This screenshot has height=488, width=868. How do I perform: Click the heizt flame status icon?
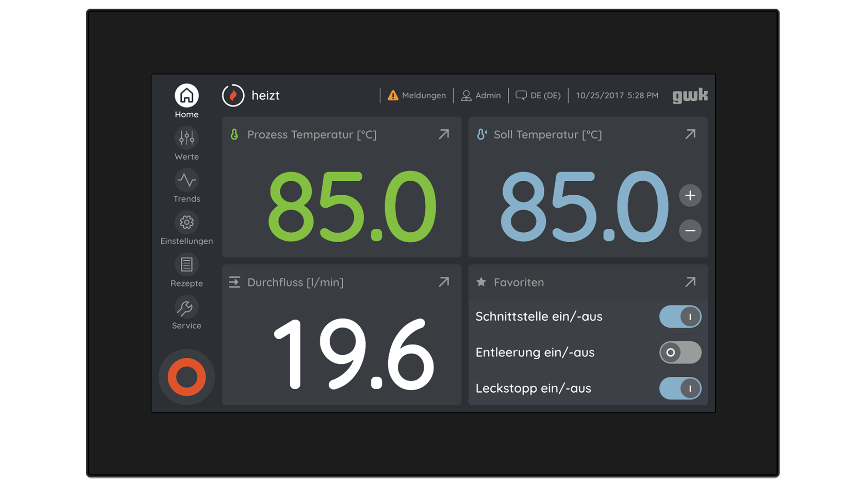(x=233, y=95)
